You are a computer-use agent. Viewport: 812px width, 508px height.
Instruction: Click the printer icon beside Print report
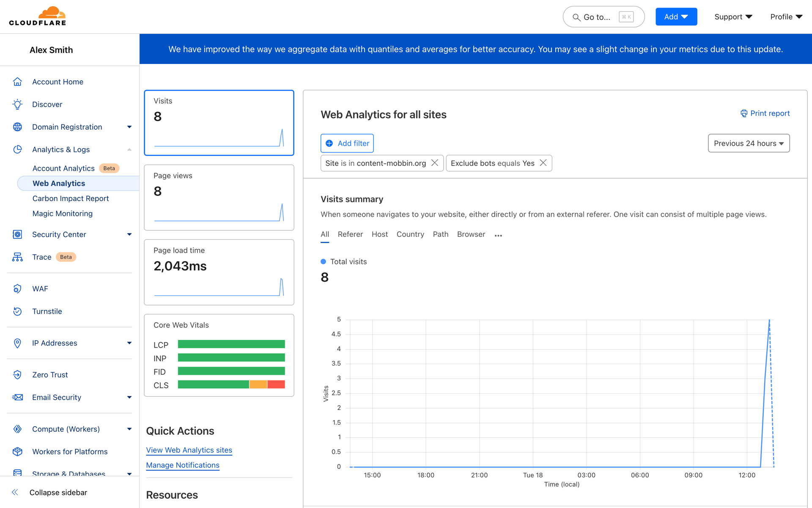coord(744,113)
